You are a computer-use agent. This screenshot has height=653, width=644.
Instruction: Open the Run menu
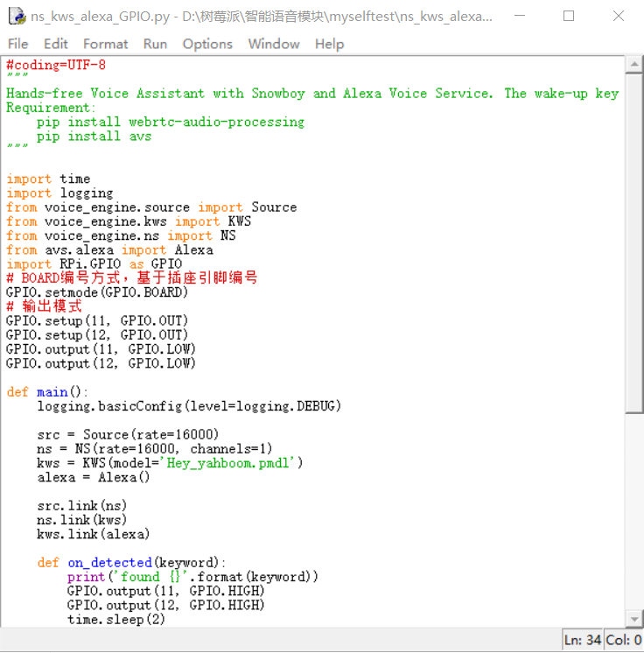point(155,44)
